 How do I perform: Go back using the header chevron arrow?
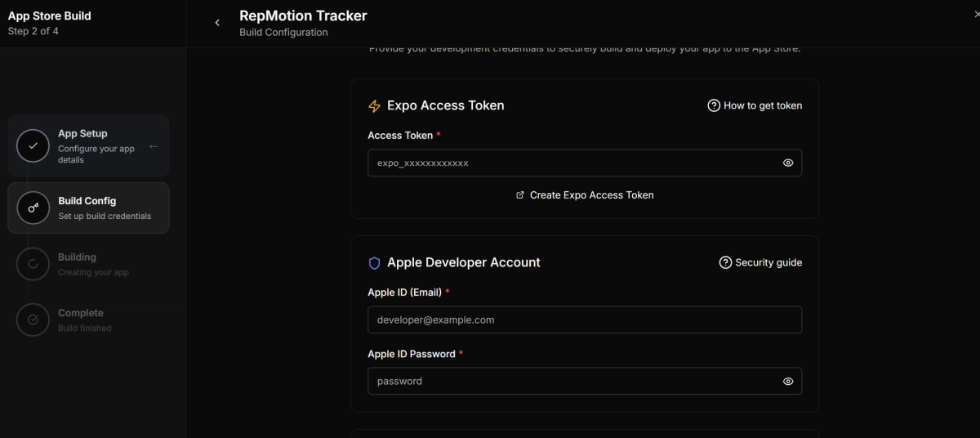tap(217, 23)
